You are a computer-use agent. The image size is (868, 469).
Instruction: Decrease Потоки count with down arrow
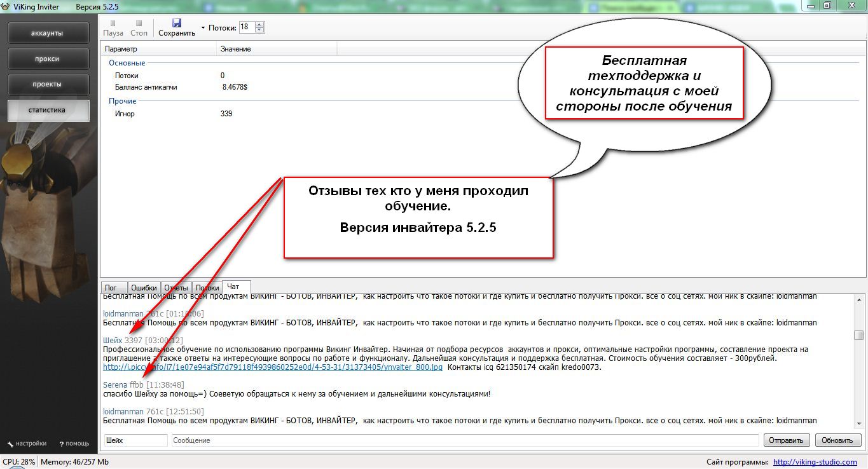259,30
